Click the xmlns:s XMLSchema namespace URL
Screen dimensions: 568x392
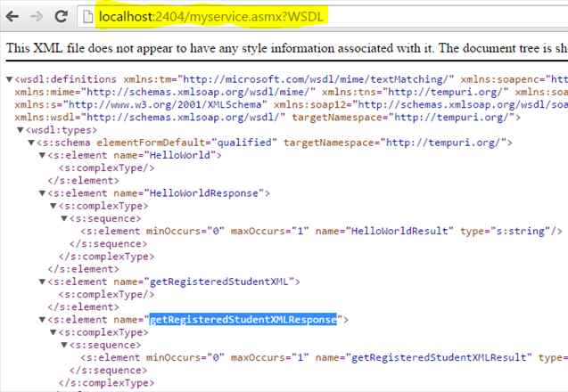[165, 104]
